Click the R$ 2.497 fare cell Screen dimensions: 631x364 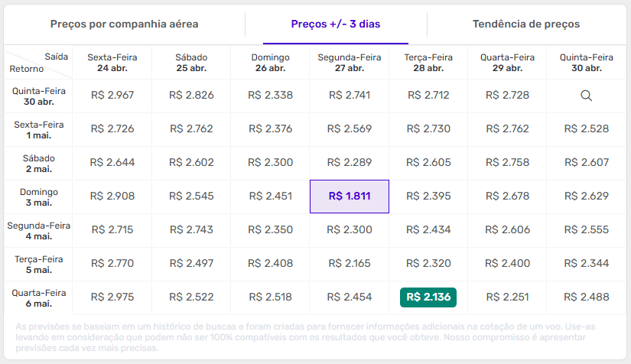coord(191,264)
